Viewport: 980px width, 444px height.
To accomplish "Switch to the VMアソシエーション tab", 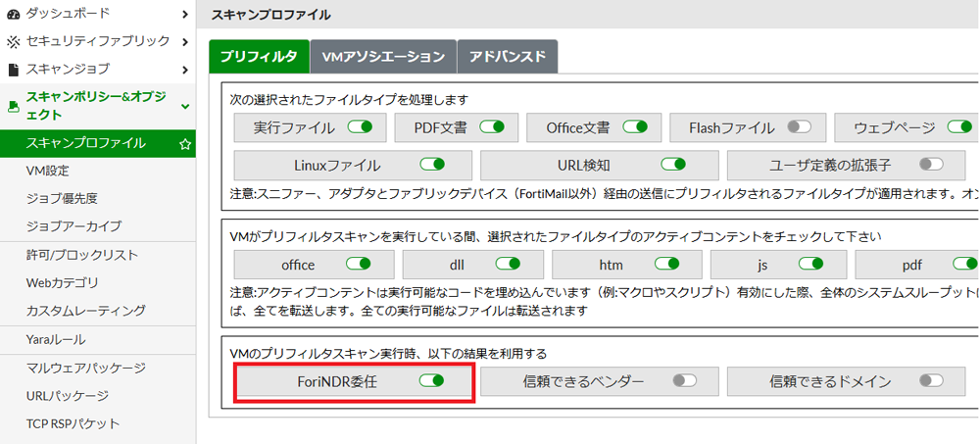I will click(383, 57).
